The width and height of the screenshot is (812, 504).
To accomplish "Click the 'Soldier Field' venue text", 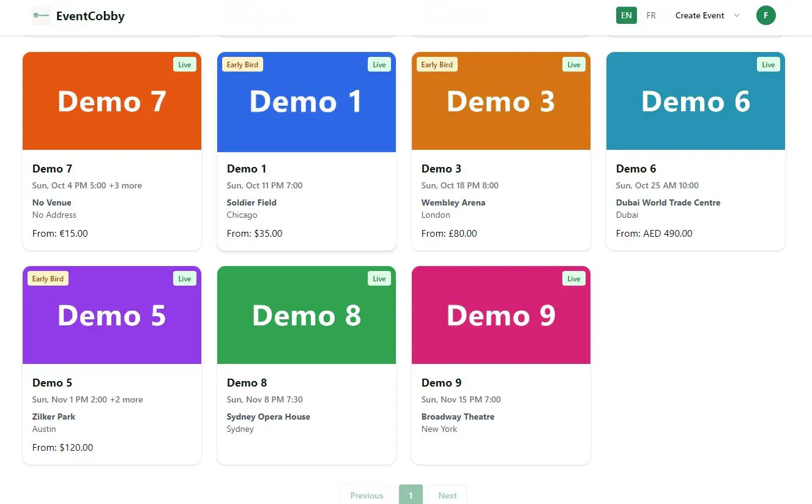I will (x=251, y=202).
